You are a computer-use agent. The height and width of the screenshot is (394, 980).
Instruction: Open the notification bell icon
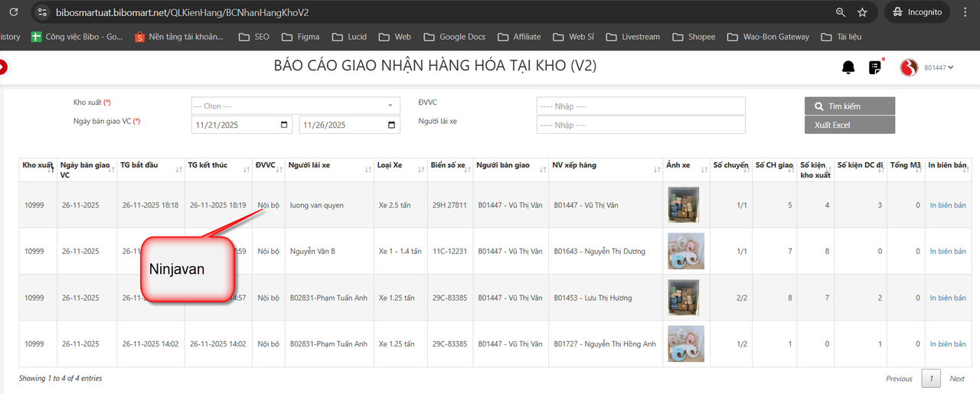click(848, 67)
